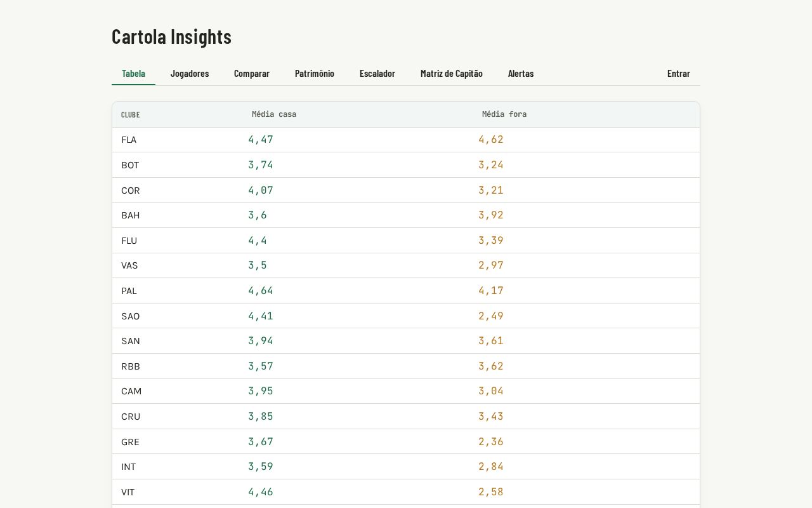
Task: Select PAL home average 4,64
Action: (261, 291)
